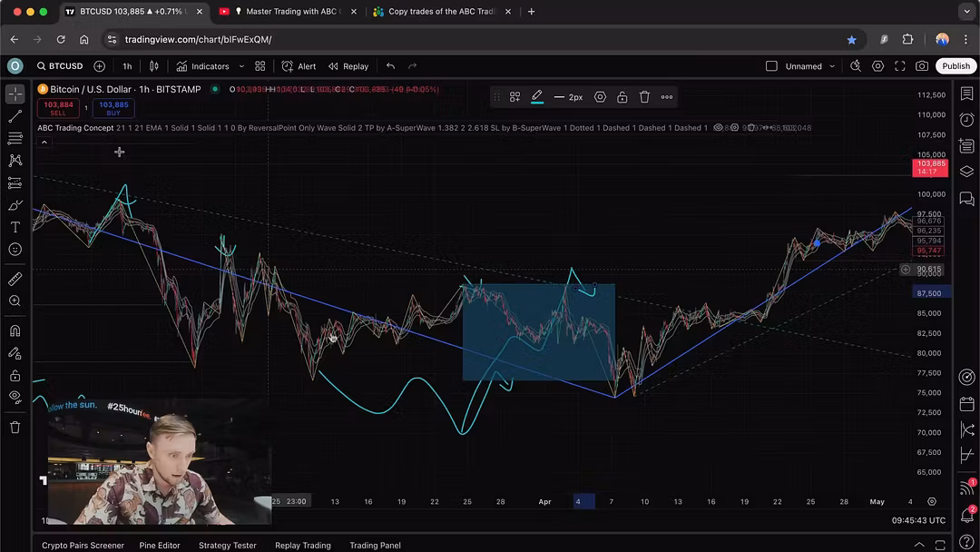The image size is (980, 552).
Task: Expand the Indicators favorites dropdown arrow
Action: coord(240,66)
